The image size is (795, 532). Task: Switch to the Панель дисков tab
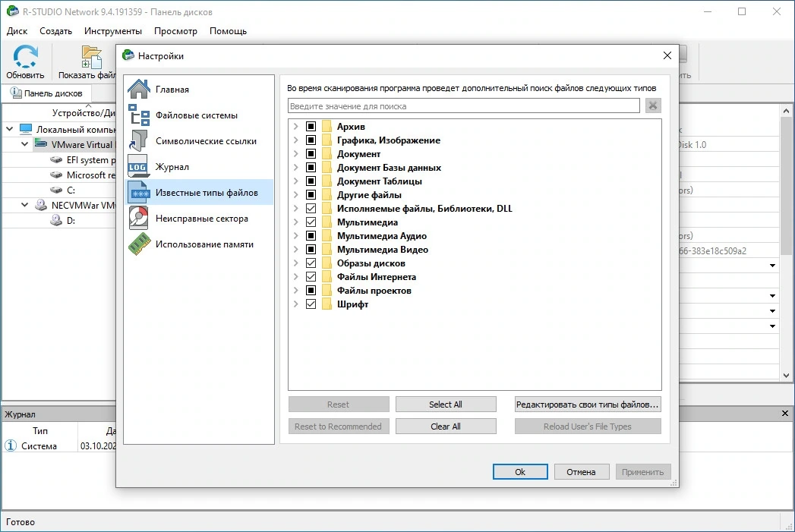[x=46, y=93]
